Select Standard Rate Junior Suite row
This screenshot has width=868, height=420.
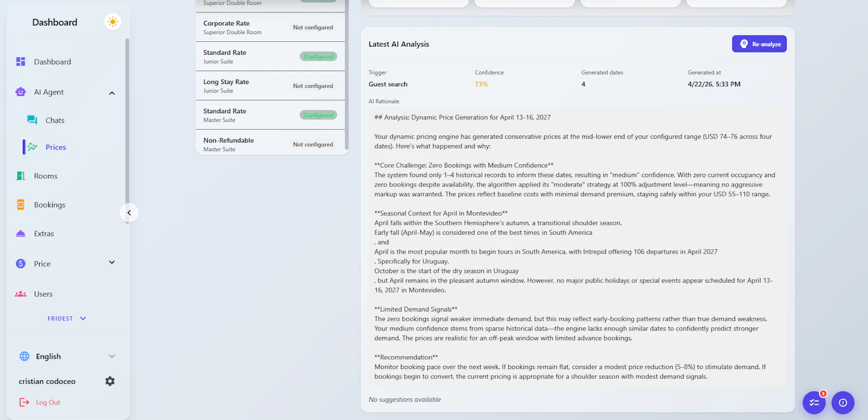(270, 56)
